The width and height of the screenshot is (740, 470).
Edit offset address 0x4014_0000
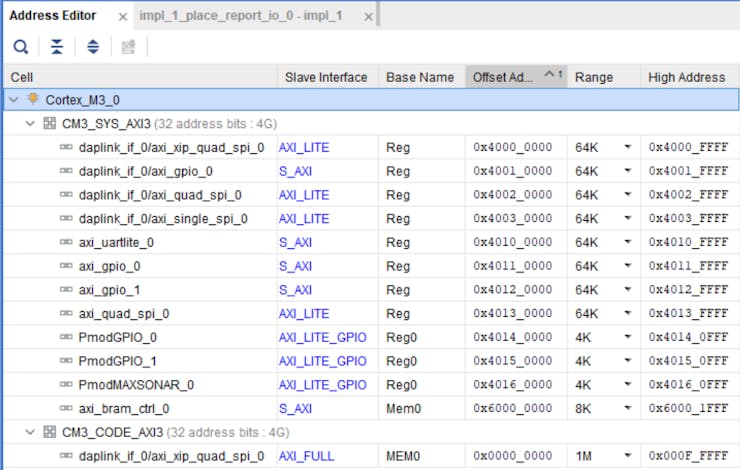click(513, 337)
